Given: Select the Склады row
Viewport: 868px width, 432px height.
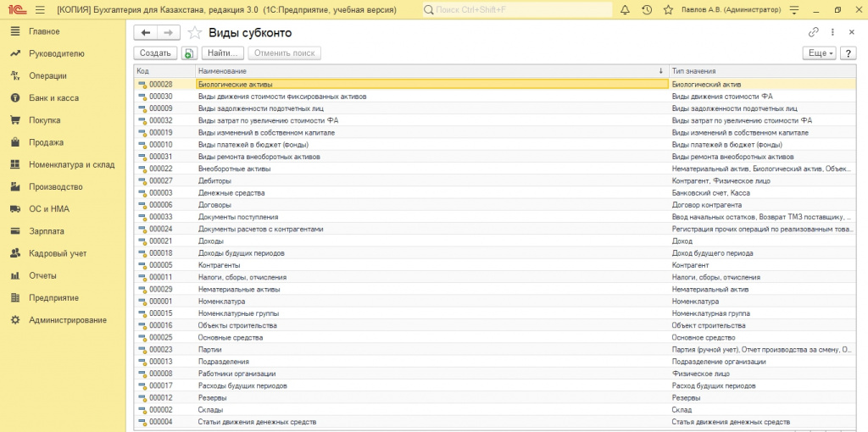Looking at the screenshot, I should pyautogui.click(x=495, y=410).
